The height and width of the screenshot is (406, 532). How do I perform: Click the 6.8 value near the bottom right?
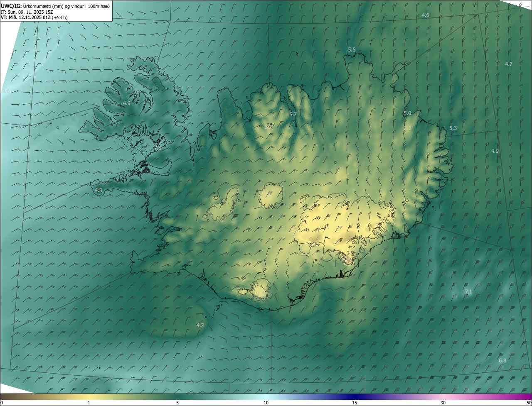pos(502,360)
